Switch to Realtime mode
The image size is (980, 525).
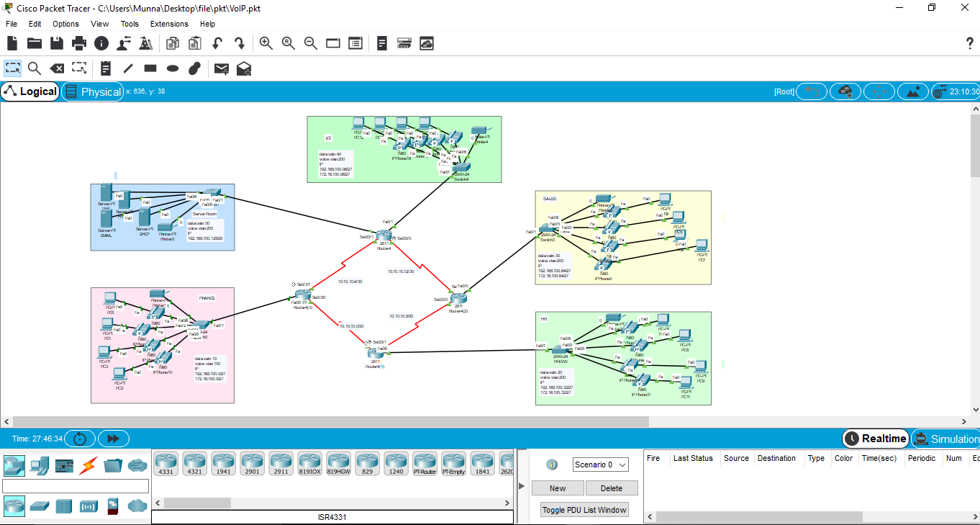click(876, 439)
